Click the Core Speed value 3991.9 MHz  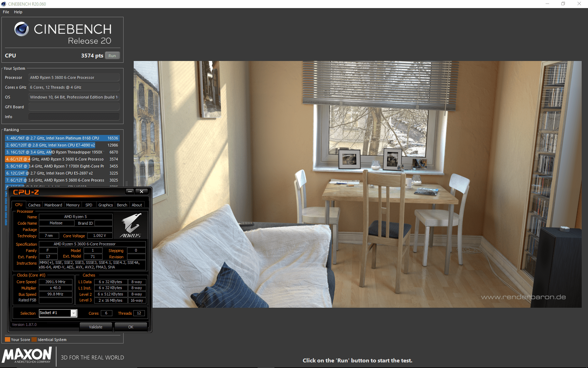(x=55, y=282)
